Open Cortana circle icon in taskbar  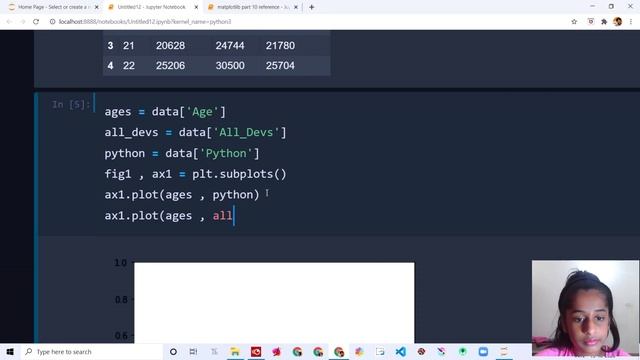pos(173,351)
